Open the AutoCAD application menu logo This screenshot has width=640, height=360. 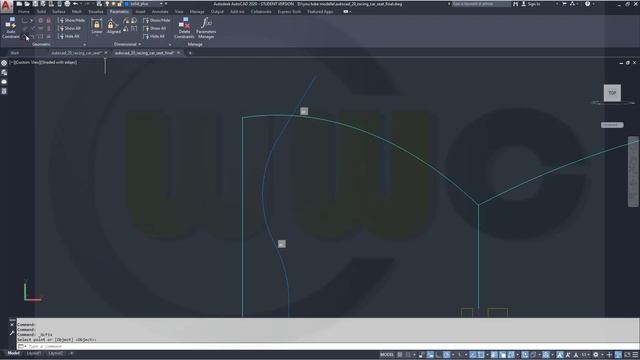[6, 7]
